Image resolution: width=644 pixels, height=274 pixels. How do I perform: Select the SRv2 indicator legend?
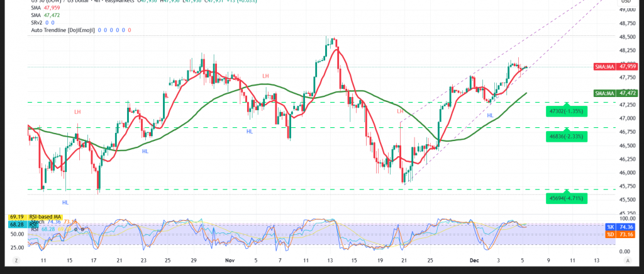click(40, 23)
